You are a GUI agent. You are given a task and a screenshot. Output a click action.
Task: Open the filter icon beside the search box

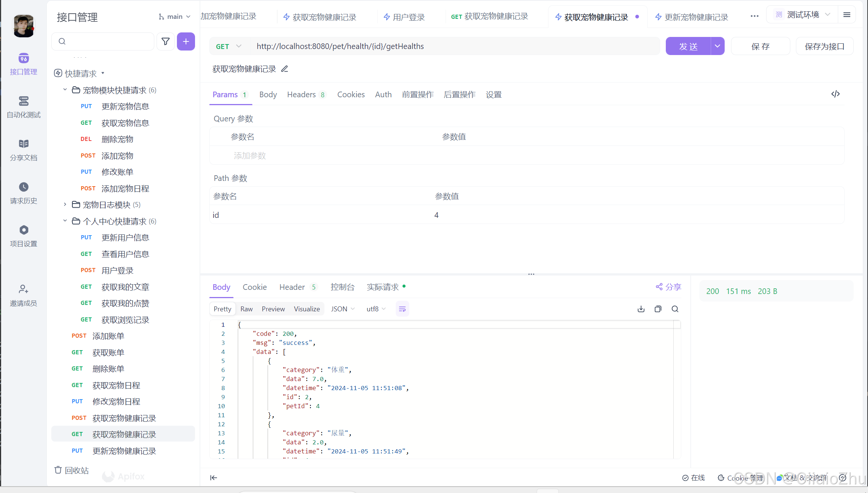click(x=165, y=41)
